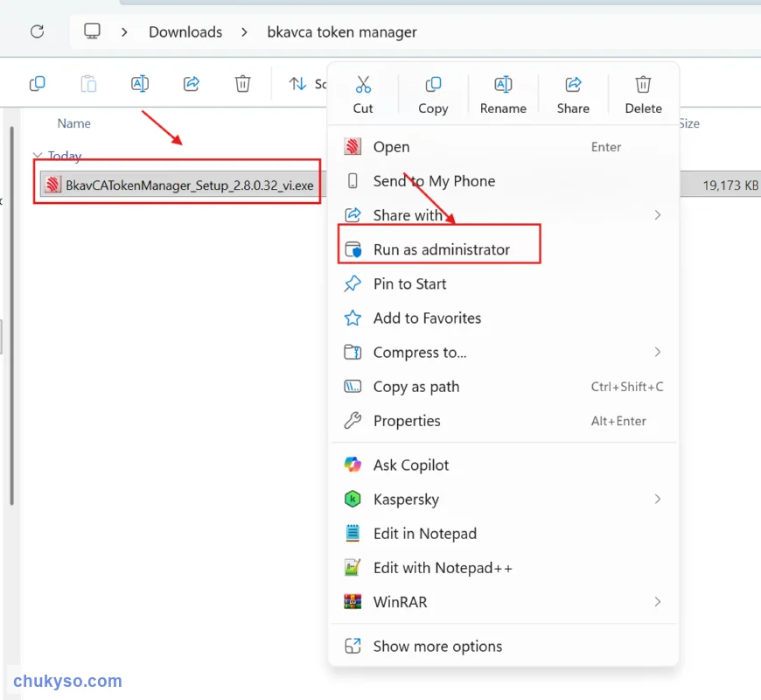This screenshot has width=761, height=700.
Task: Click the wrench icon beside Properties
Action: [353, 420]
